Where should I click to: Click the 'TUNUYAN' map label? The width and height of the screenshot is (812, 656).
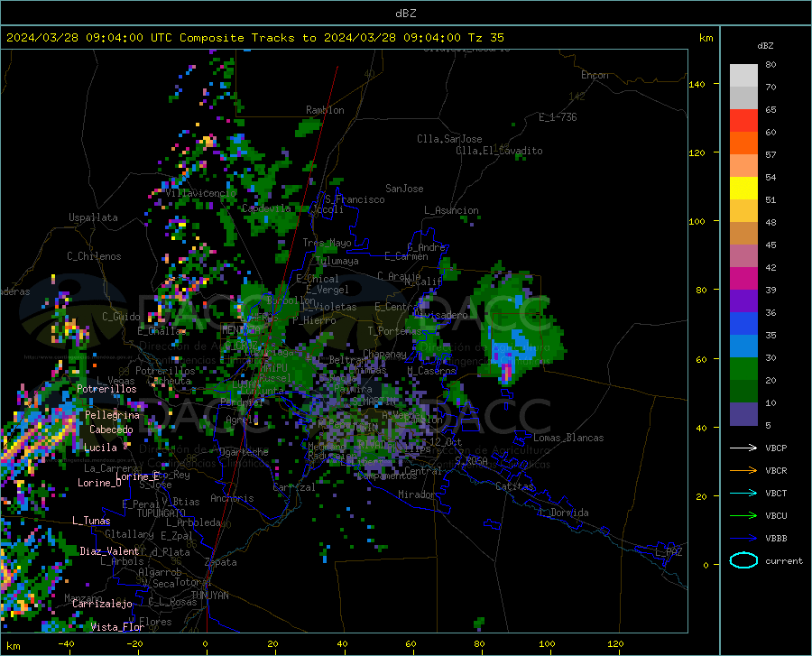(x=209, y=596)
